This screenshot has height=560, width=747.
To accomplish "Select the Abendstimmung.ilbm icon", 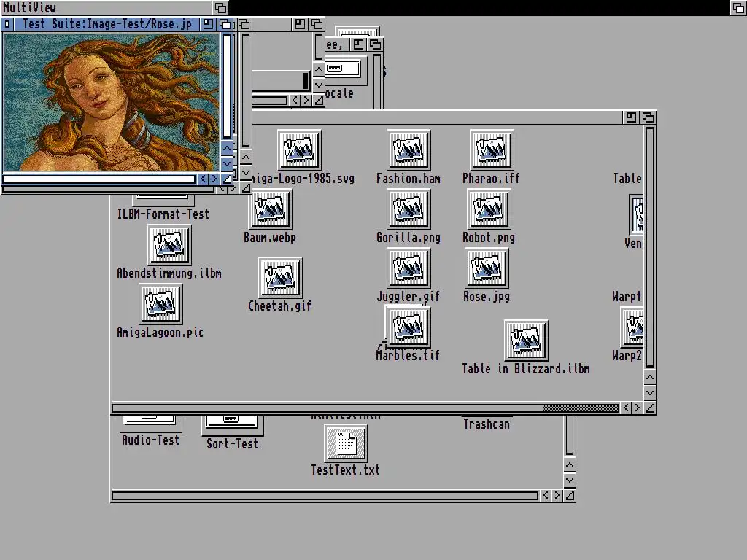I will pyautogui.click(x=169, y=245).
